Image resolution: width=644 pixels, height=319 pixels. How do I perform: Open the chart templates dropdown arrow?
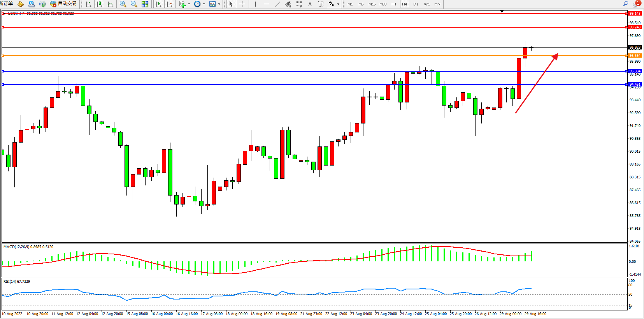point(219,4)
